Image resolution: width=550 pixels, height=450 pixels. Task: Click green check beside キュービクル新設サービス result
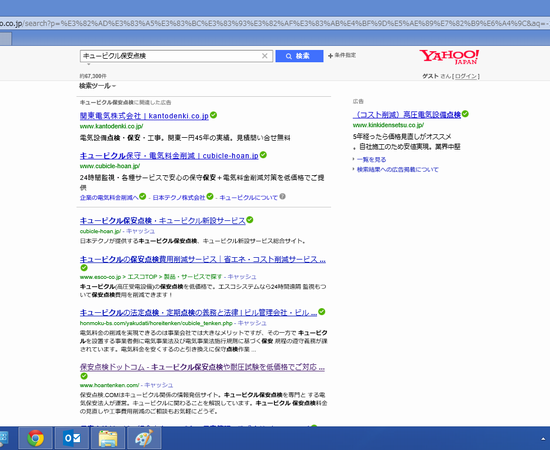(250, 220)
